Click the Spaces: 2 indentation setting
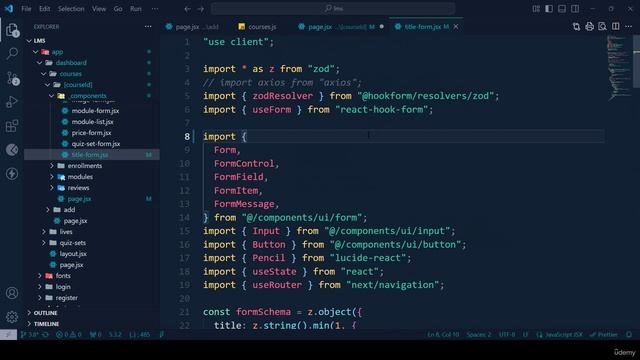 pyautogui.click(x=479, y=334)
